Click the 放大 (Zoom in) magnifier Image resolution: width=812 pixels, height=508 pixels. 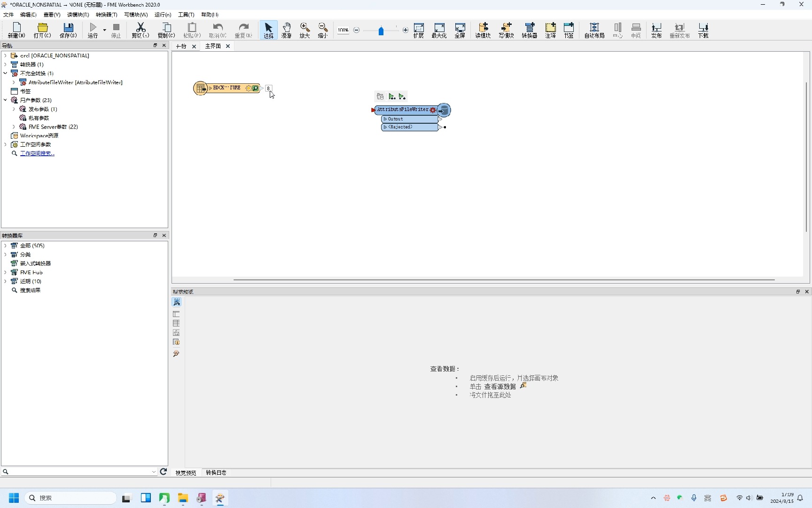tap(304, 30)
